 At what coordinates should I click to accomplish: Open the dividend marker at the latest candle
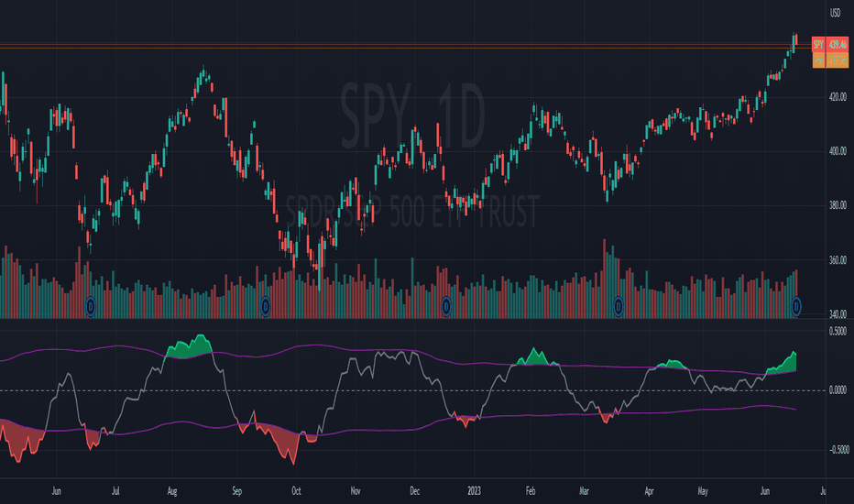pos(795,306)
